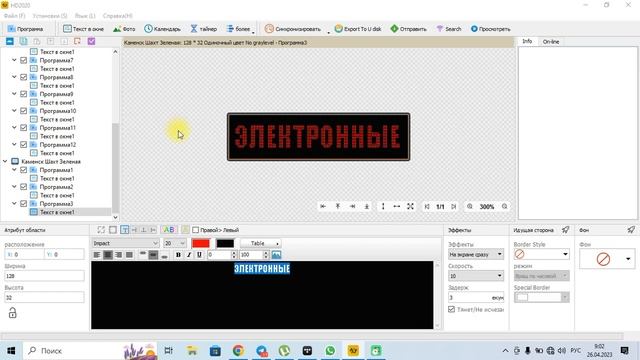Open WhatsApp from the taskbar
This screenshot has height=360, width=640.
point(330,351)
